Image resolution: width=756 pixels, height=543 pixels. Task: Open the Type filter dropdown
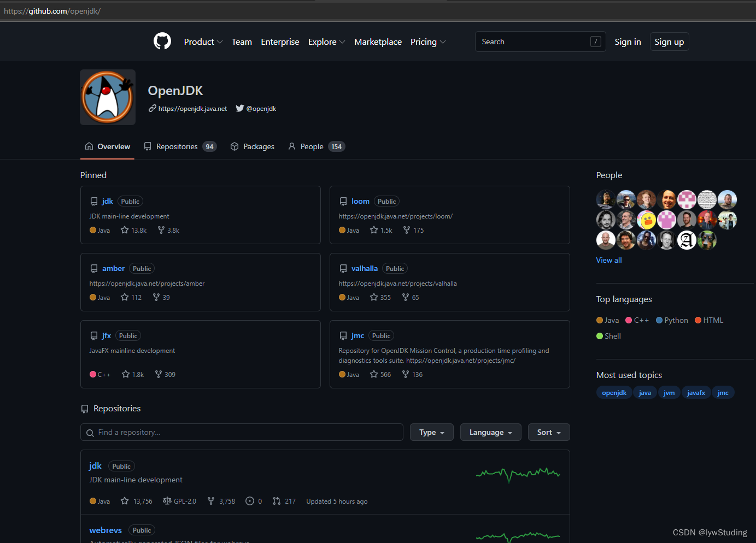432,432
